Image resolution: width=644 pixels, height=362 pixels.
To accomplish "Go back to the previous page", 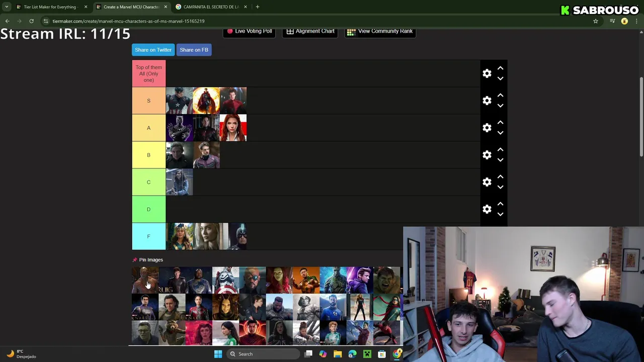I will pyautogui.click(x=7, y=21).
